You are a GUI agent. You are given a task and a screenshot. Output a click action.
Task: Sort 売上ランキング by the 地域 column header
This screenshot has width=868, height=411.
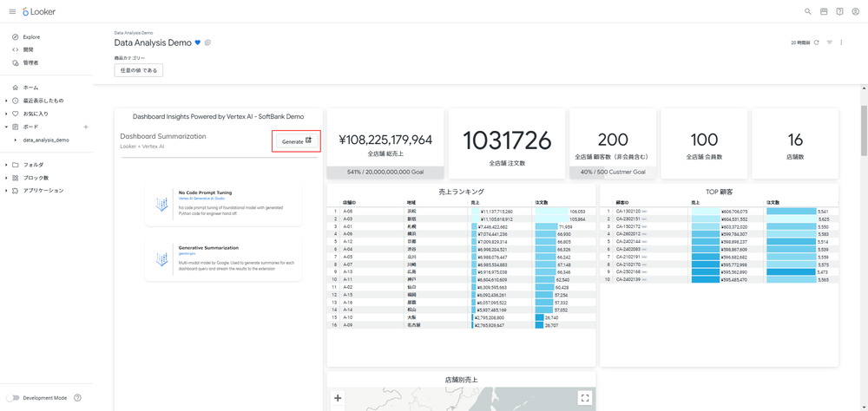coord(411,203)
